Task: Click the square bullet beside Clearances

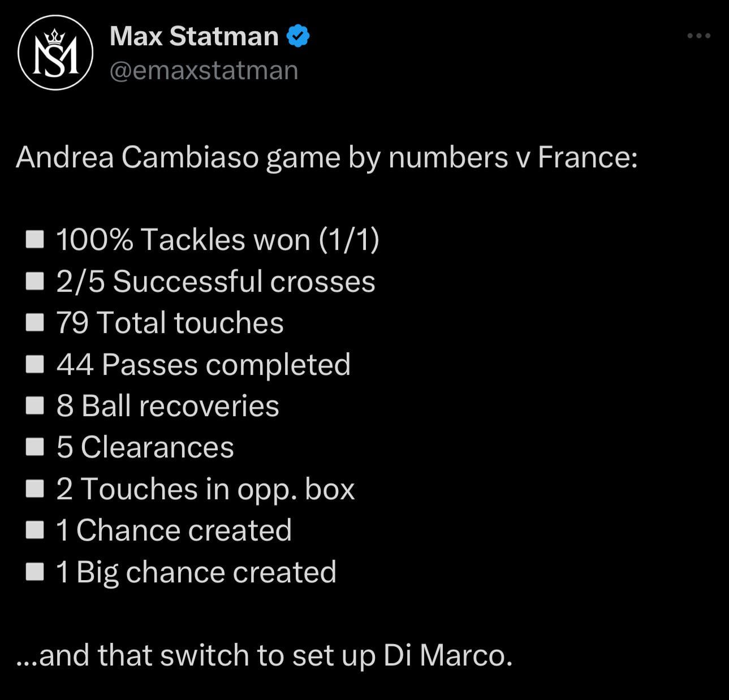Action: (35, 447)
